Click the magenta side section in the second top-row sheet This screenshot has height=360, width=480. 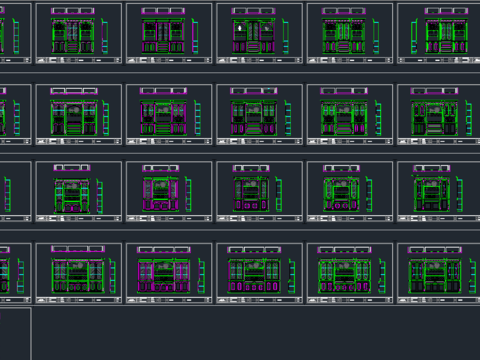click(195, 36)
